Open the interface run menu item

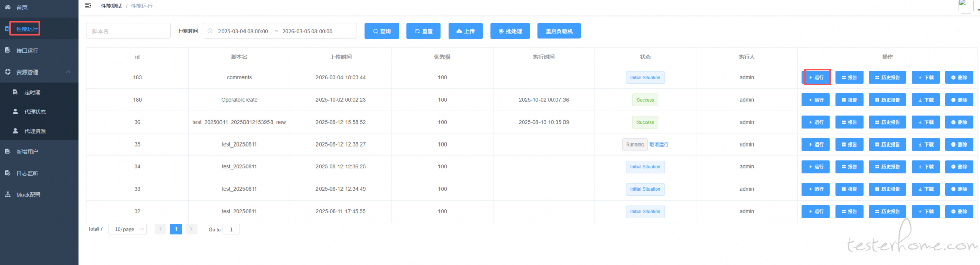click(27, 51)
